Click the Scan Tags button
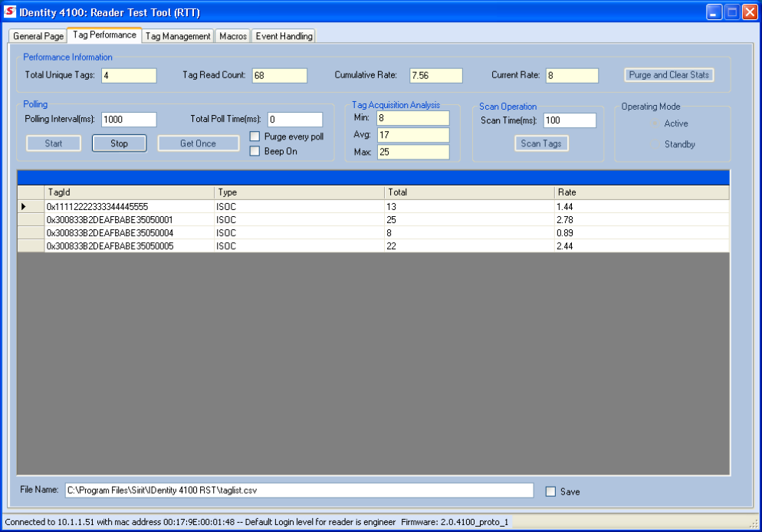Viewport: 762px width, 532px height. tap(541, 143)
